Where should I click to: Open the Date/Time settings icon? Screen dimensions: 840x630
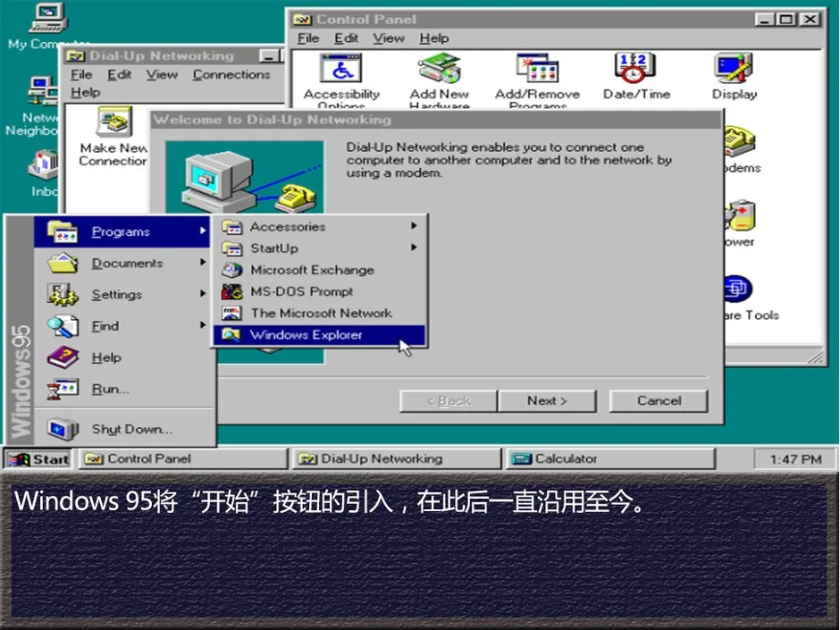(x=634, y=70)
